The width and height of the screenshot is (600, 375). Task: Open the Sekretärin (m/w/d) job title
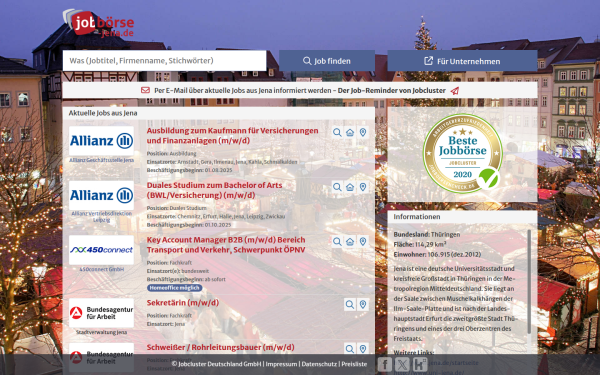183,303
